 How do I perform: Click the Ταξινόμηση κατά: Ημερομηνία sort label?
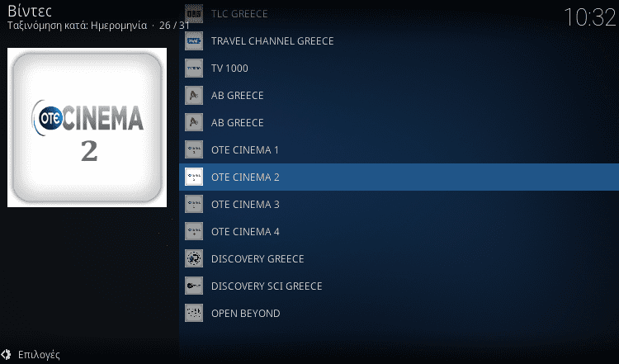(x=77, y=26)
